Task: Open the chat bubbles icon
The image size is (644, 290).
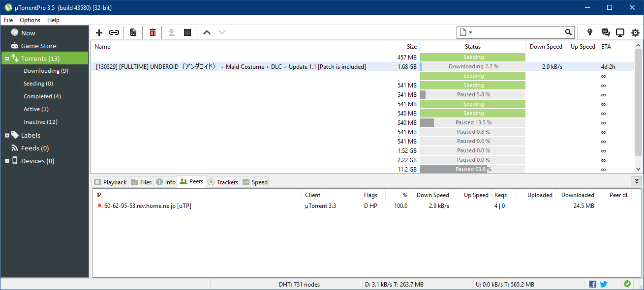Action: pyautogui.click(x=606, y=32)
